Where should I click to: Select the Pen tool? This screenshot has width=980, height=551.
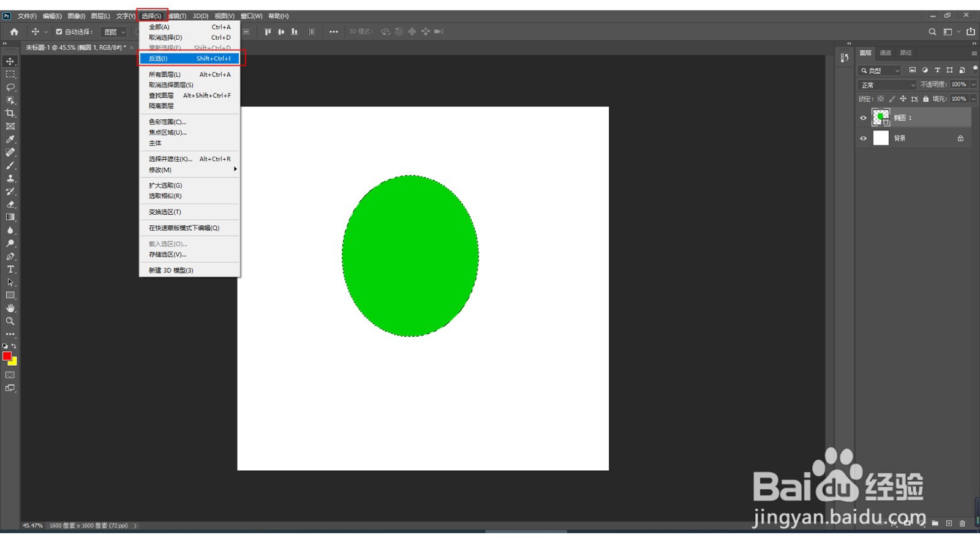pos(10,256)
